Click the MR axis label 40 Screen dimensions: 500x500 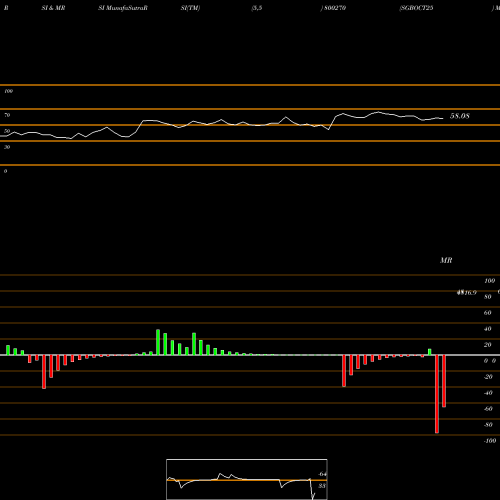tap(488, 329)
